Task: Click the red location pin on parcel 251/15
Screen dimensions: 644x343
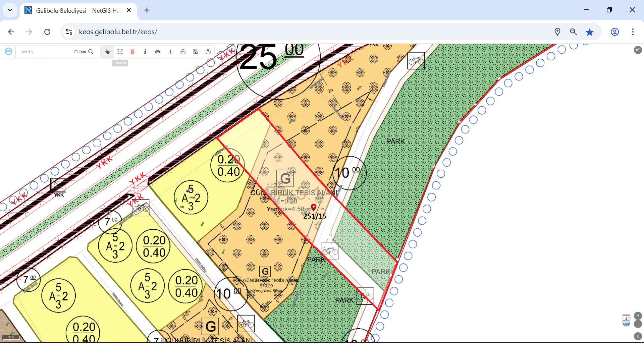Action: click(314, 208)
